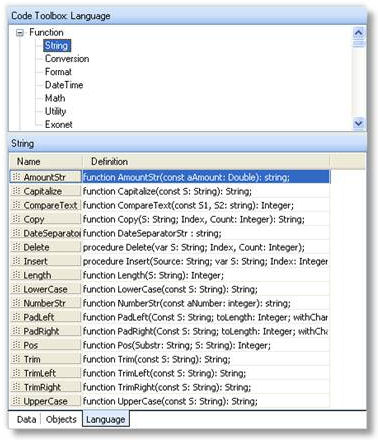Screen dimensions: 378x440
Task: Click the drag icon beside TrimLeft
Action: 16,373
